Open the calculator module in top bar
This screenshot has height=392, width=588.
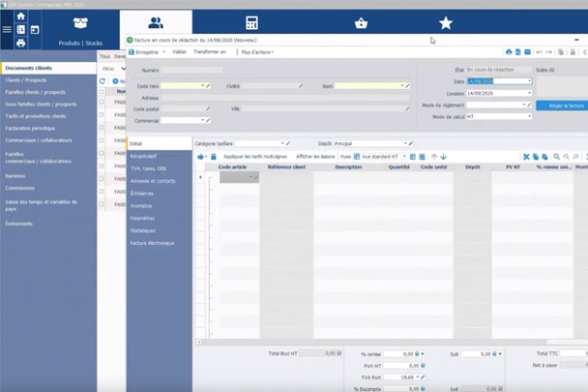251,23
